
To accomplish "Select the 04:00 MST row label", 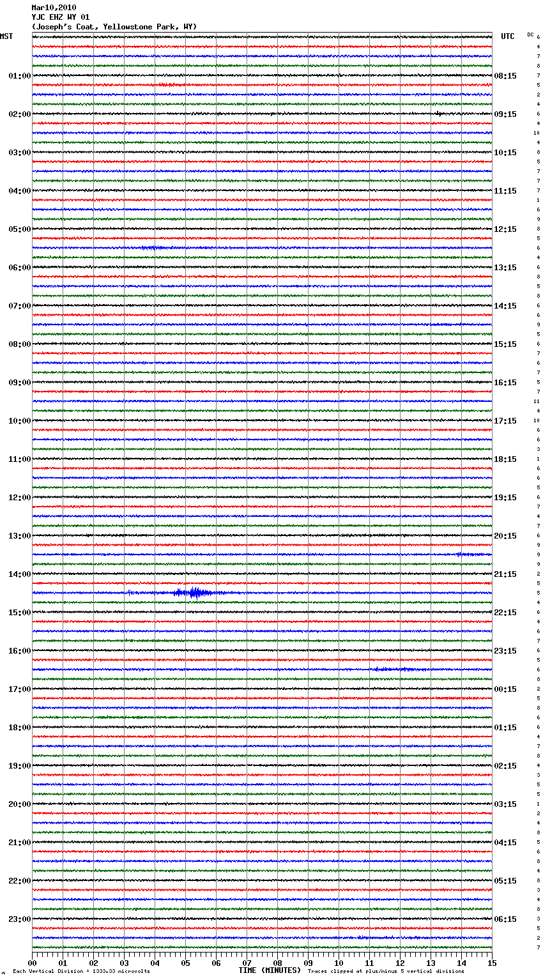I will 20,191.
